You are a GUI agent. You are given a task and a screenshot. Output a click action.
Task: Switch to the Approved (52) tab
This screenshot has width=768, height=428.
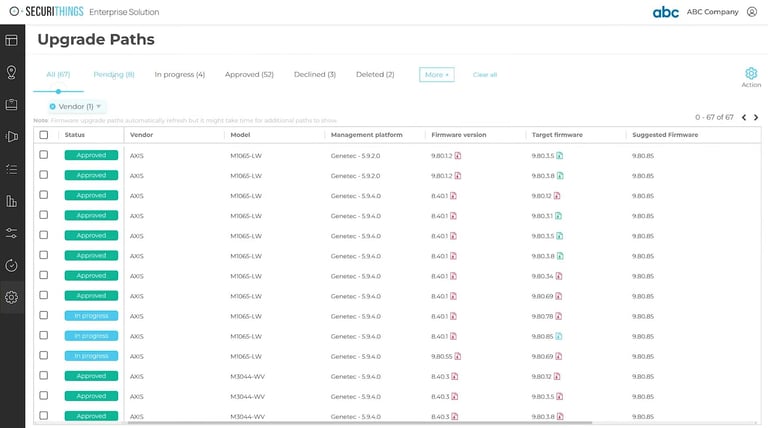pos(249,74)
